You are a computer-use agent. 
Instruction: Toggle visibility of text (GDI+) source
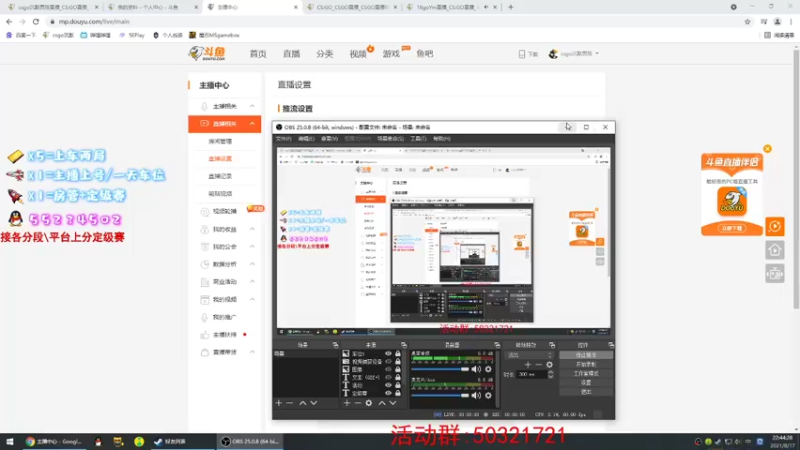point(388,378)
